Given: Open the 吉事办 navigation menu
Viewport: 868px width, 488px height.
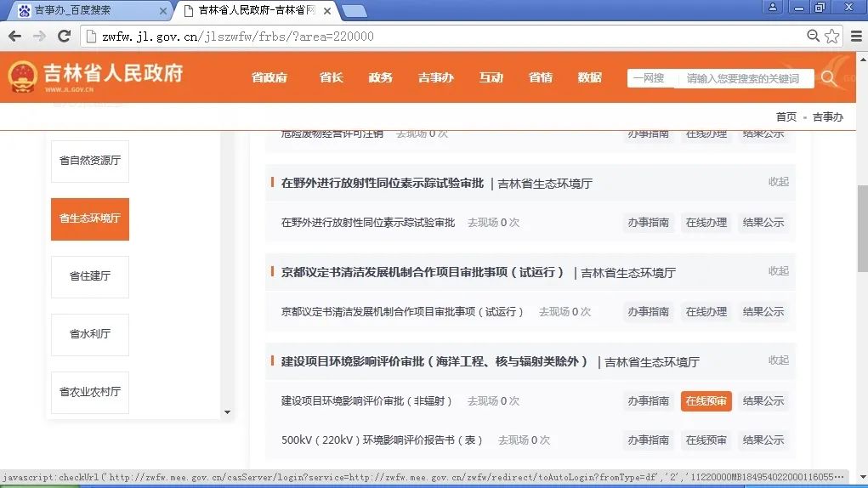Looking at the screenshot, I should tap(435, 77).
